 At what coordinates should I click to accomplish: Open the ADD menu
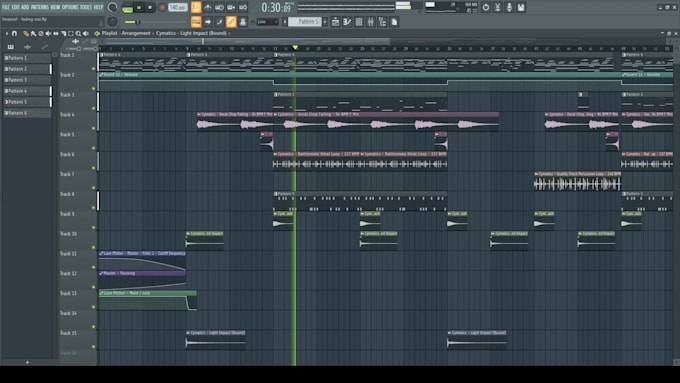tap(25, 7)
